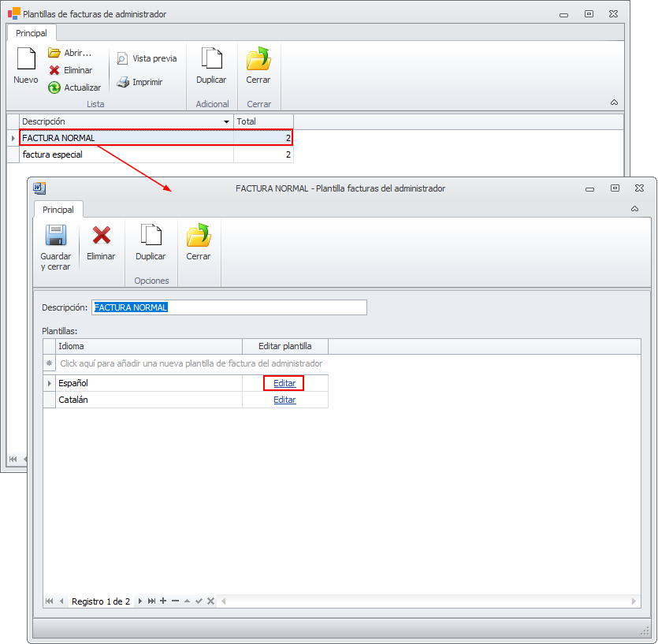Click the X cancel-edit navigator button

pos(210,601)
